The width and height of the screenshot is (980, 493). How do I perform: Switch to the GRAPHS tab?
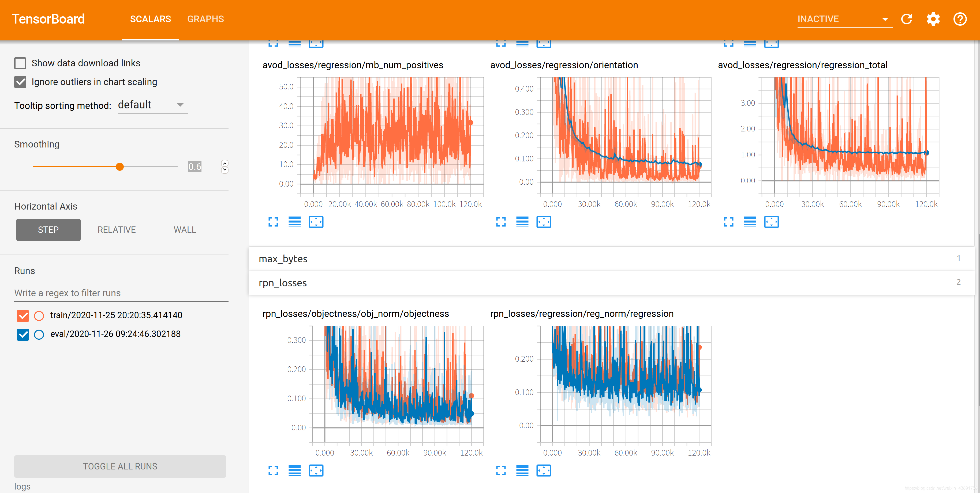(x=205, y=19)
